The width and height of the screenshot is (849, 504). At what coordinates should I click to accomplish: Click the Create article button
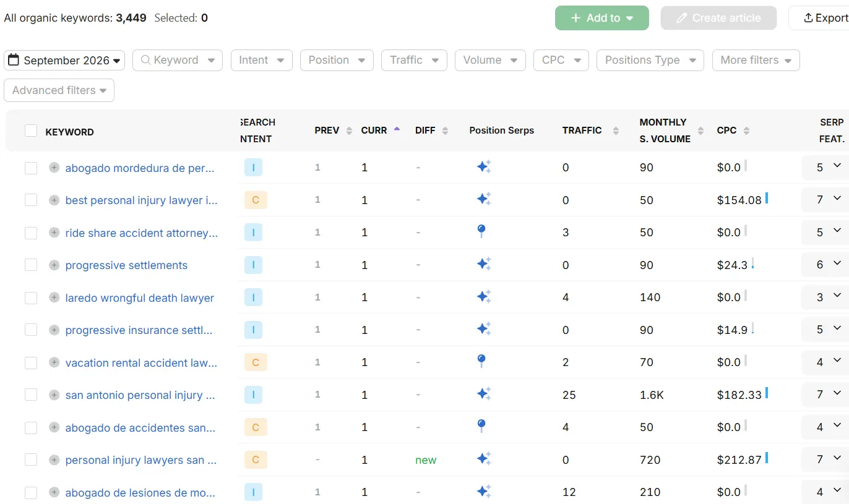coord(718,18)
